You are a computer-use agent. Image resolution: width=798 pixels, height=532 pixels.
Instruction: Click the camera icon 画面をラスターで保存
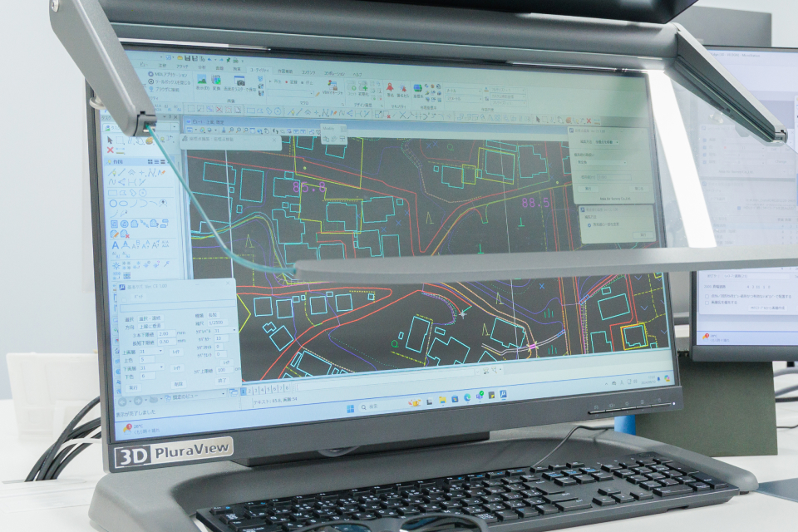(x=239, y=81)
